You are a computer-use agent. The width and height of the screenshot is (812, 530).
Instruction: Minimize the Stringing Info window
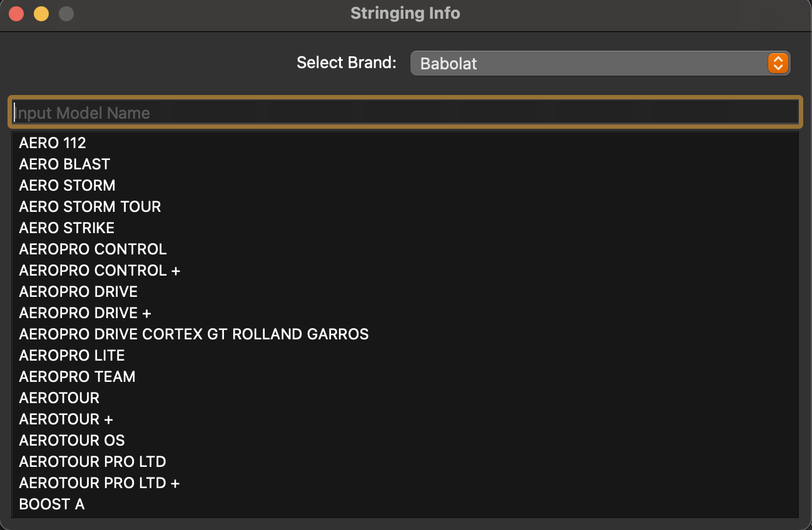41,12
